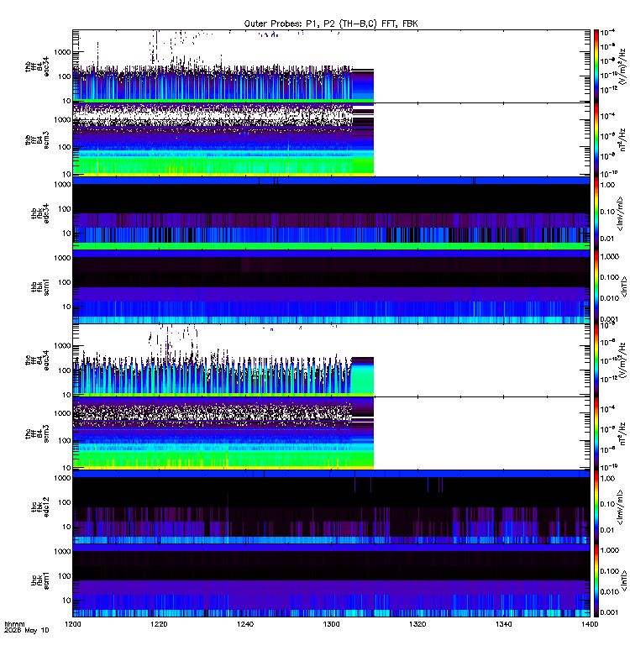This screenshot has width=630, height=672.
Task: Click the "2026 May 10" date label
Action: 27,631
